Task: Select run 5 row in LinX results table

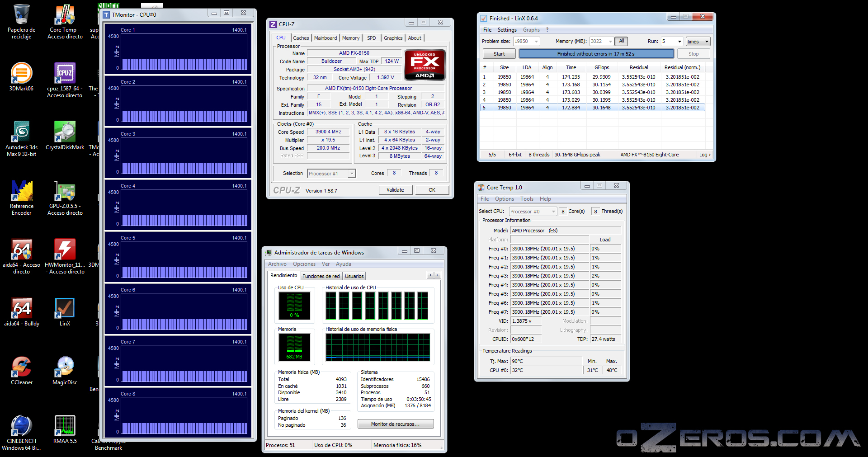Action: 593,108
